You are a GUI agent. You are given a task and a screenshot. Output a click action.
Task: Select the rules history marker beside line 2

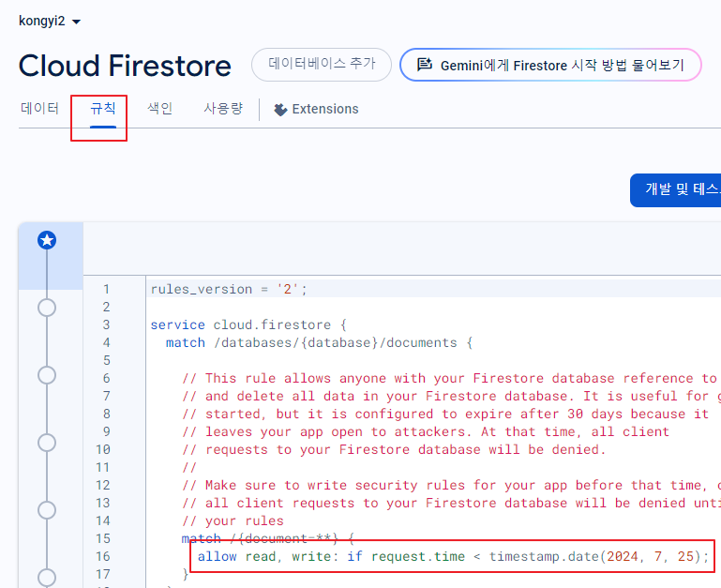[x=47, y=308]
